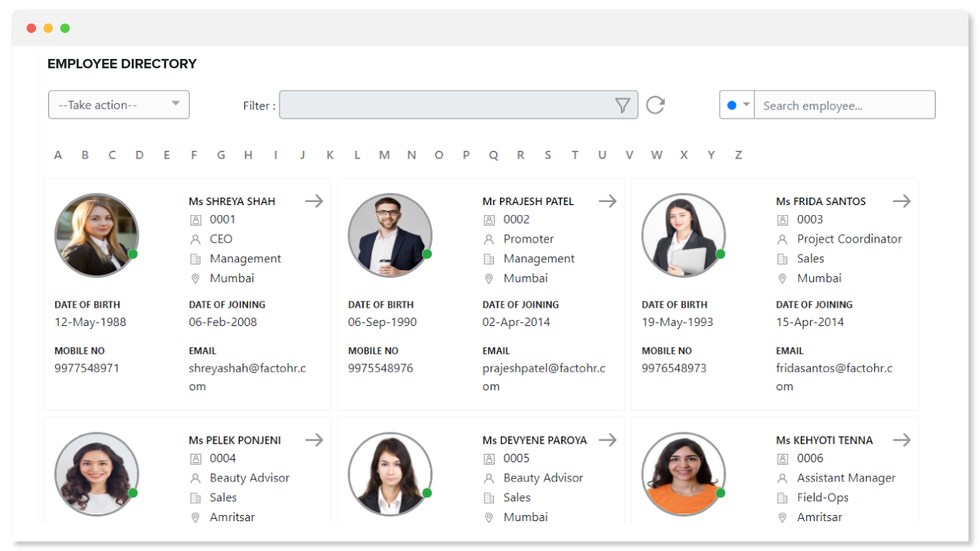Click Prajesh Patel's profile photo
The image size is (980, 551).
(390, 235)
